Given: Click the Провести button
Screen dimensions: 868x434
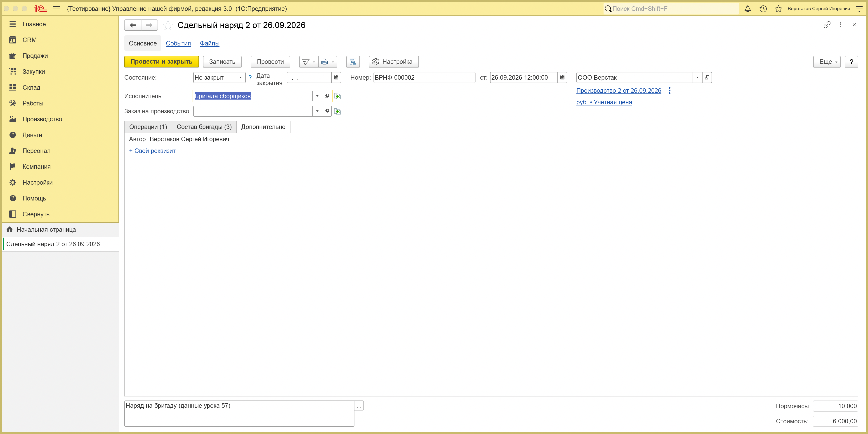Looking at the screenshot, I should pos(270,62).
